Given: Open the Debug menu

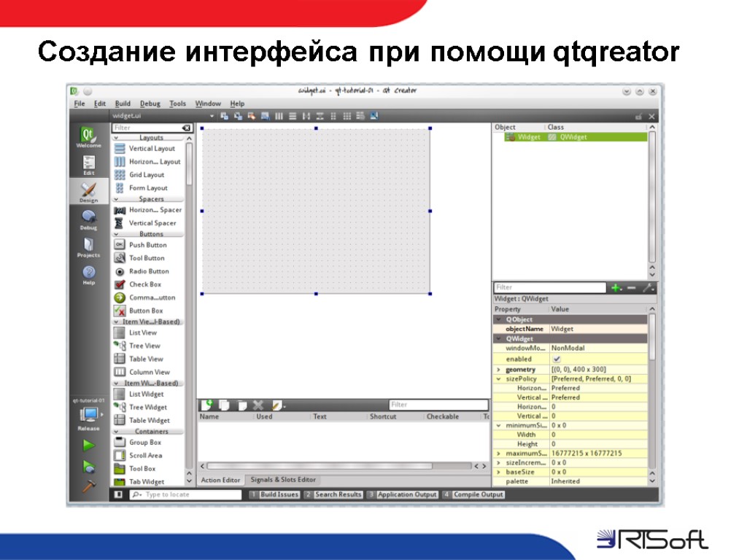Looking at the screenshot, I should tap(150, 104).
